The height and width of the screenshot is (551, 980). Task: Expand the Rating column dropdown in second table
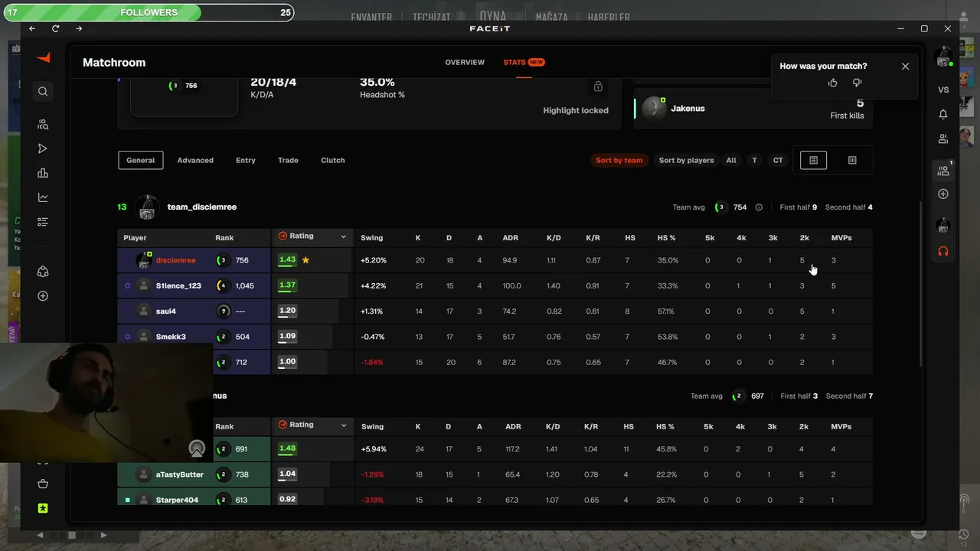tap(343, 425)
